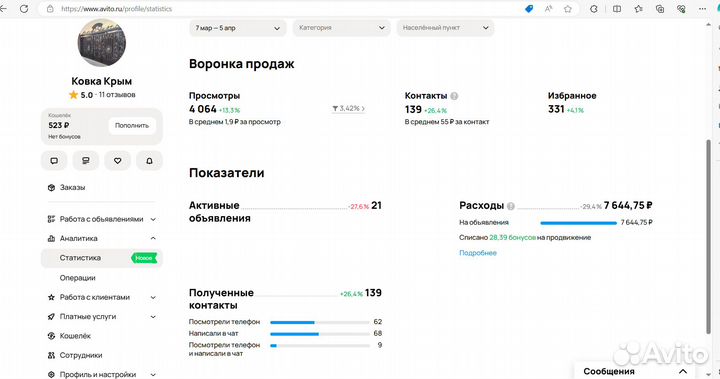Expand Профиль и настройки chevron
This screenshot has height=379, width=720.
(153, 374)
